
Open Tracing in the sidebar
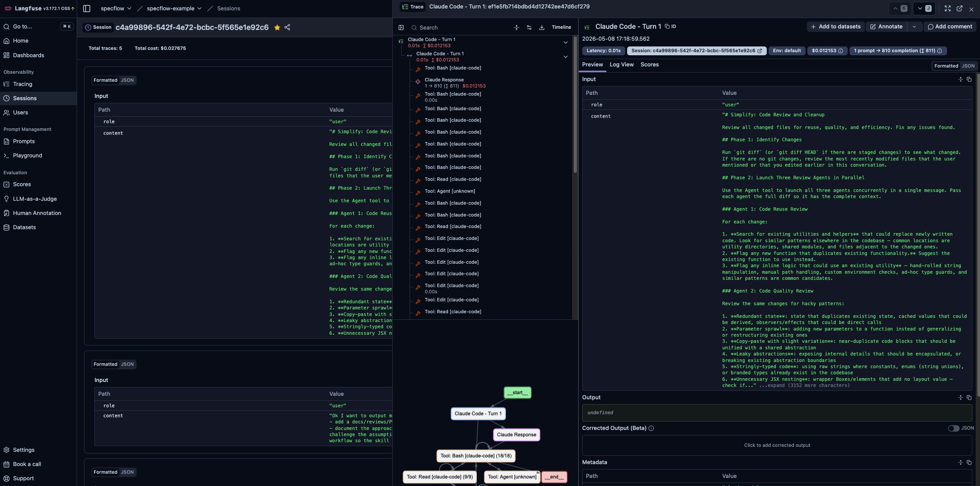(x=38, y=84)
